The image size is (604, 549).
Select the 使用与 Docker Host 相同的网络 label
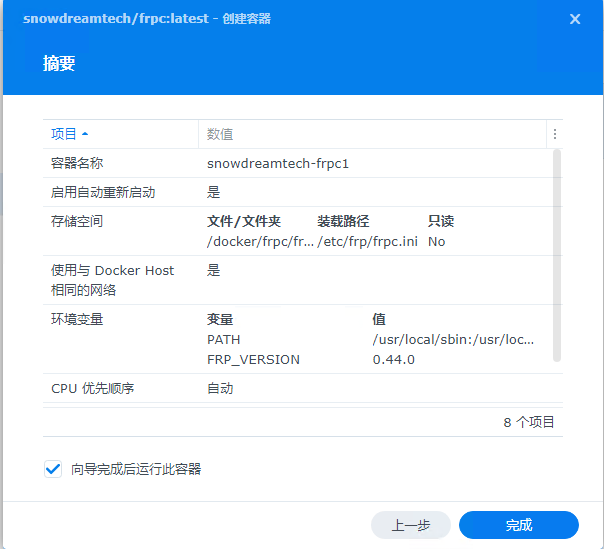coord(112,280)
